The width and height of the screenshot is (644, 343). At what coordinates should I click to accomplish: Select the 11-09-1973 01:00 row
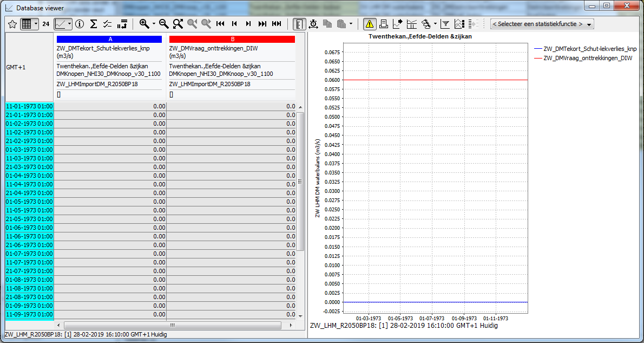tap(29, 314)
